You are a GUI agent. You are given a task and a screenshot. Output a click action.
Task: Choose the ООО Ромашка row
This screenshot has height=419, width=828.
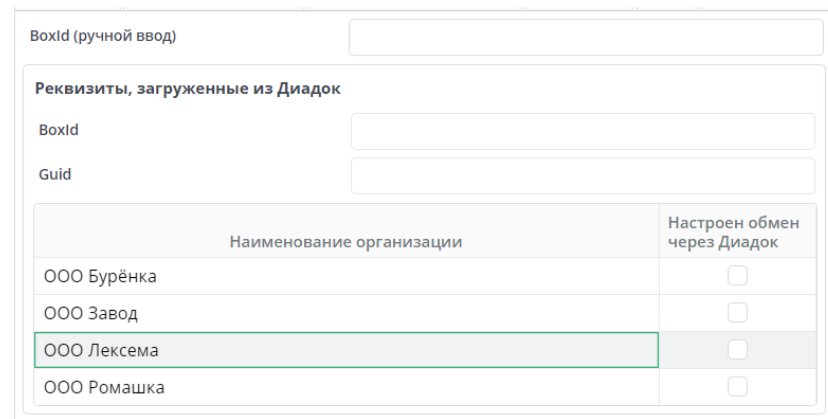[346, 386]
